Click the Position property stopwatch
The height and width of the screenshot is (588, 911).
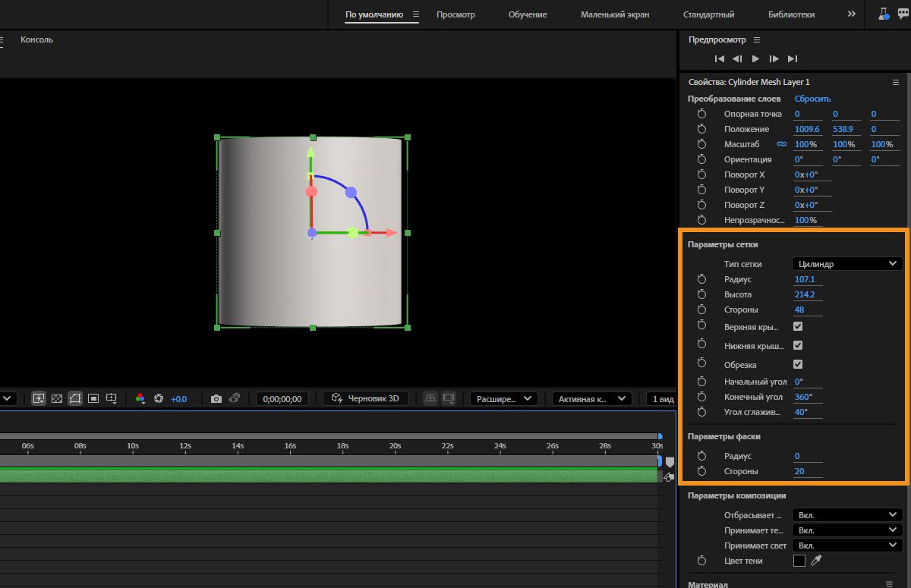point(701,129)
